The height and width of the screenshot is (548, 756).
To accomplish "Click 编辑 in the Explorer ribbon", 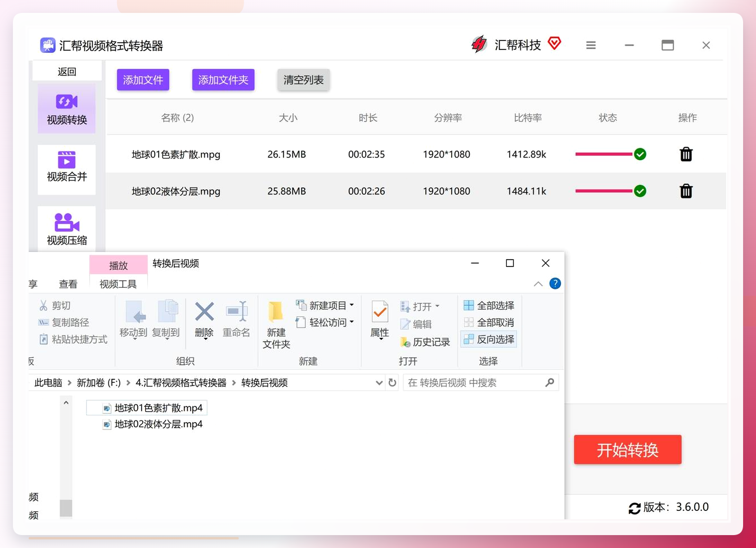I will tap(416, 324).
